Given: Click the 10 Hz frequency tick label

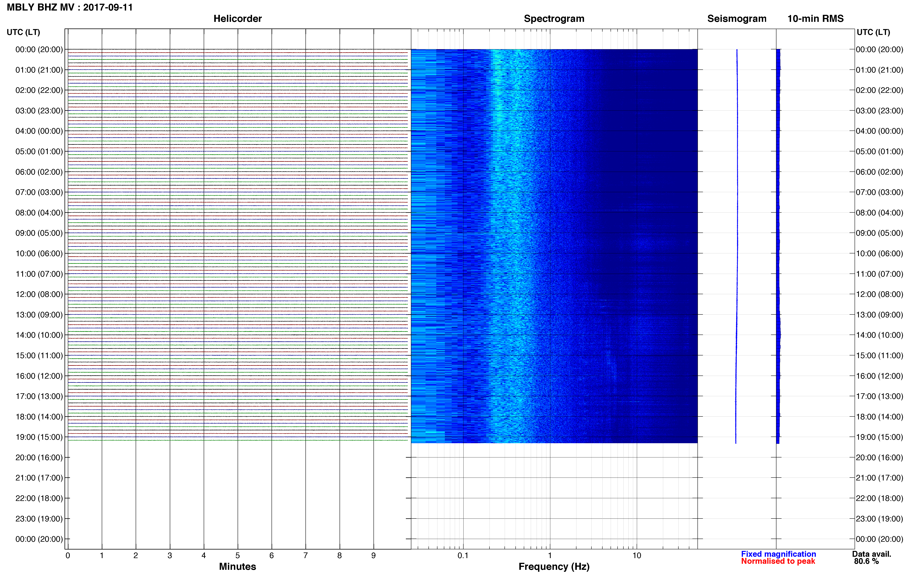Looking at the screenshot, I should pyautogui.click(x=637, y=556).
